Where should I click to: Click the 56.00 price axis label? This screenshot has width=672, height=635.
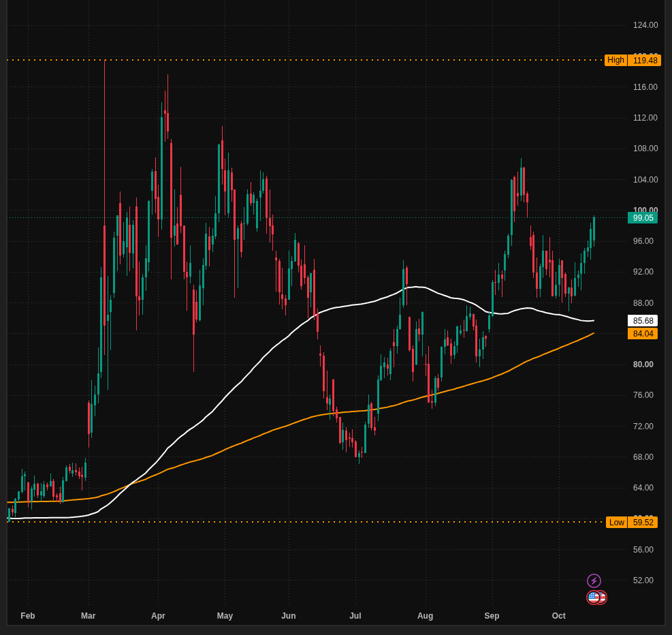coord(643,550)
